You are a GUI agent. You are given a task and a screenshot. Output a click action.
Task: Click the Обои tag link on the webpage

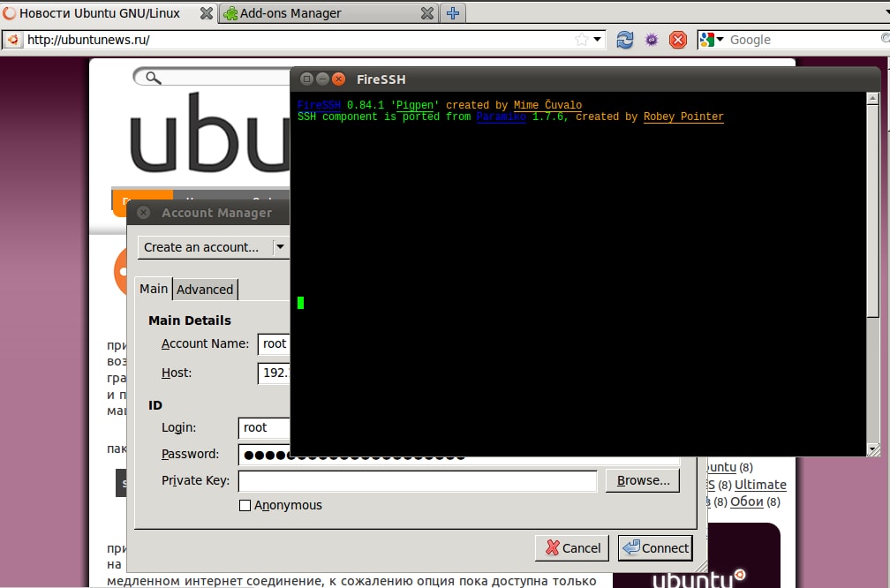pyautogui.click(x=746, y=501)
